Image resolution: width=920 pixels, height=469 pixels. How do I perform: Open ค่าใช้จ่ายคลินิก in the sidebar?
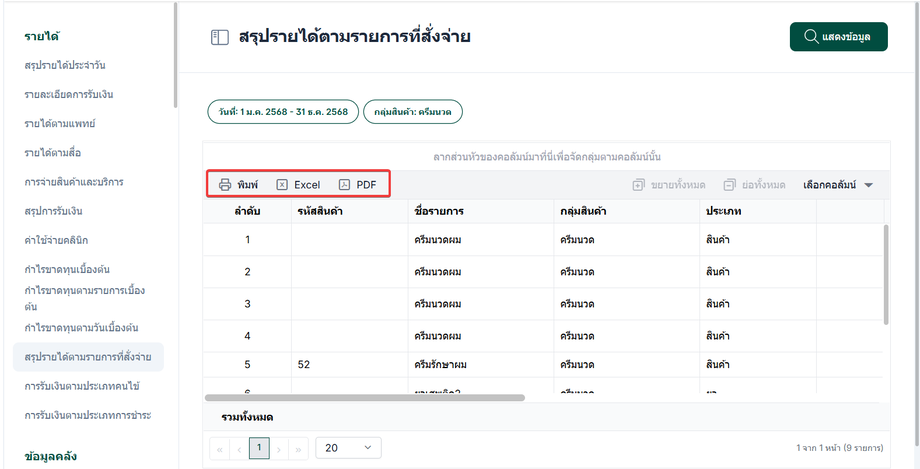coord(56,240)
